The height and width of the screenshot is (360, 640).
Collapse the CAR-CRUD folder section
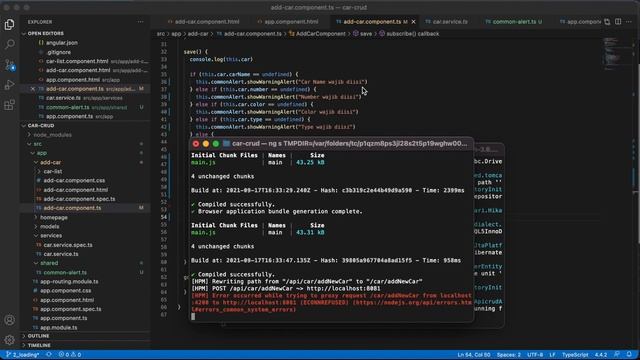coord(41,126)
